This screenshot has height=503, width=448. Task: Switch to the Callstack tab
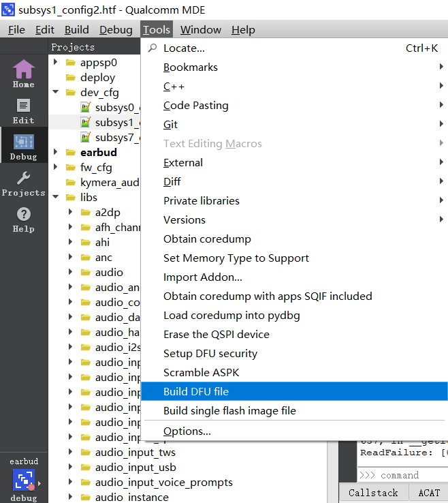click(373, 493)
